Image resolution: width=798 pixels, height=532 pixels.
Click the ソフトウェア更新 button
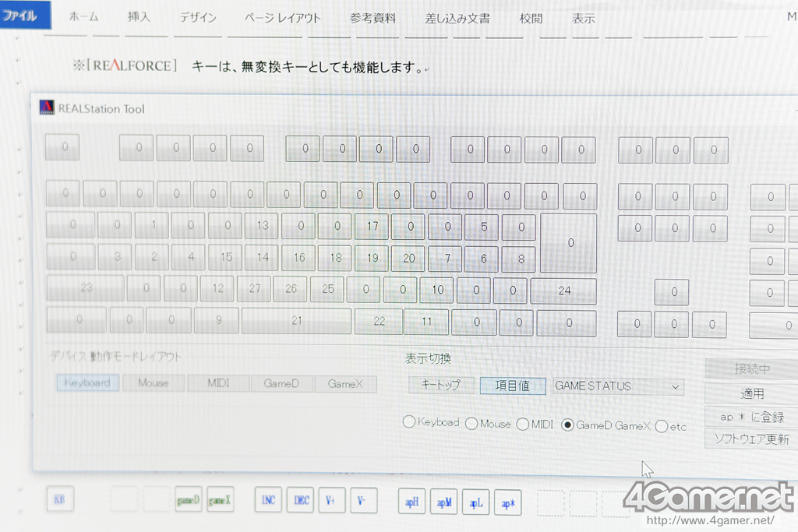pyautogui.click(x=752, y=439)
